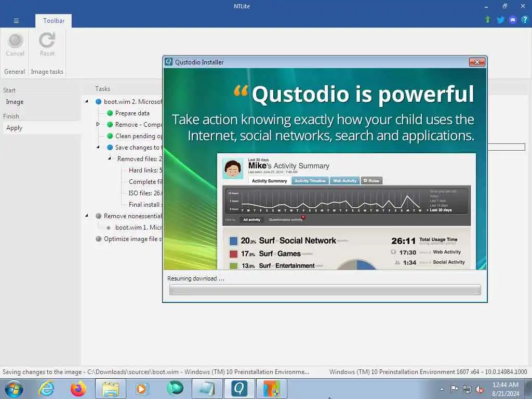The width and height of the screenshot is (532, 399).
Task: Collapse the boot.wim 2 task node
Action: (87, 101)
